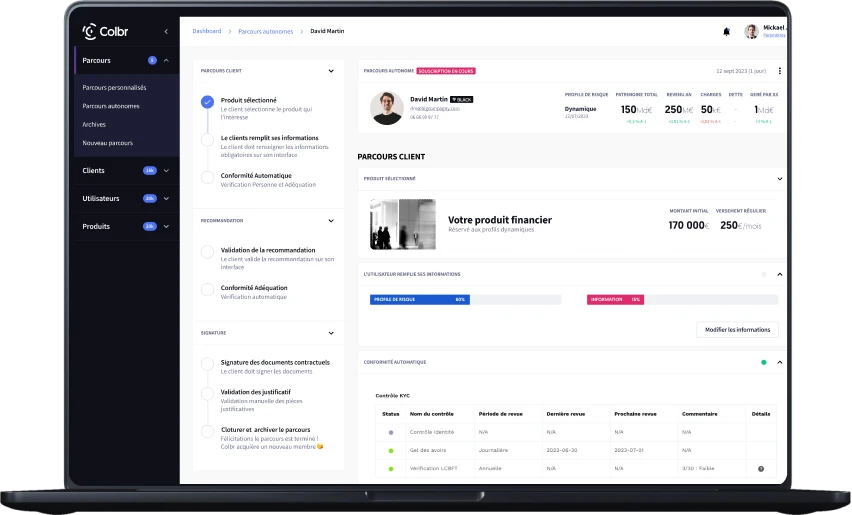852x515 pixels.
Task: Click the Clients count badge
Action: pyautogui.click(x=150, y=171)
